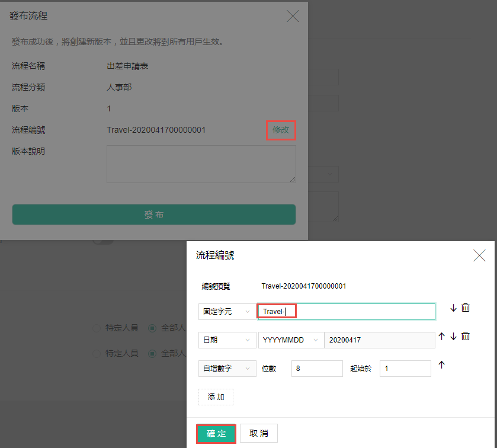Click the 人事部 category text
Viewport: 497px width, 448px height.
pos(119,87)
